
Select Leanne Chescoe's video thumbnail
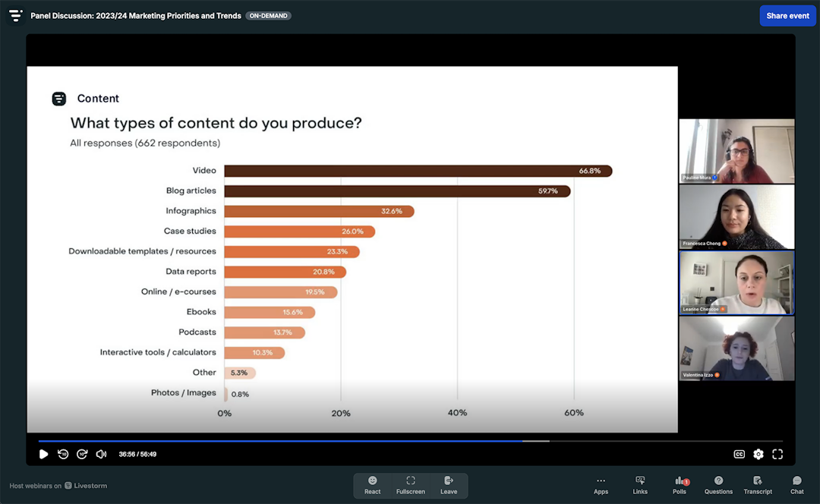736,283
